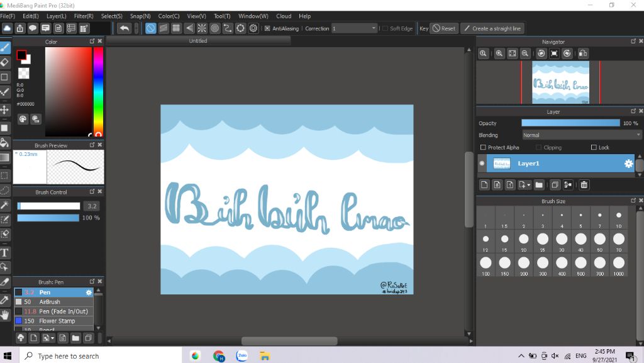
Task: Select the Gradient tool
Action: [4, 158]
